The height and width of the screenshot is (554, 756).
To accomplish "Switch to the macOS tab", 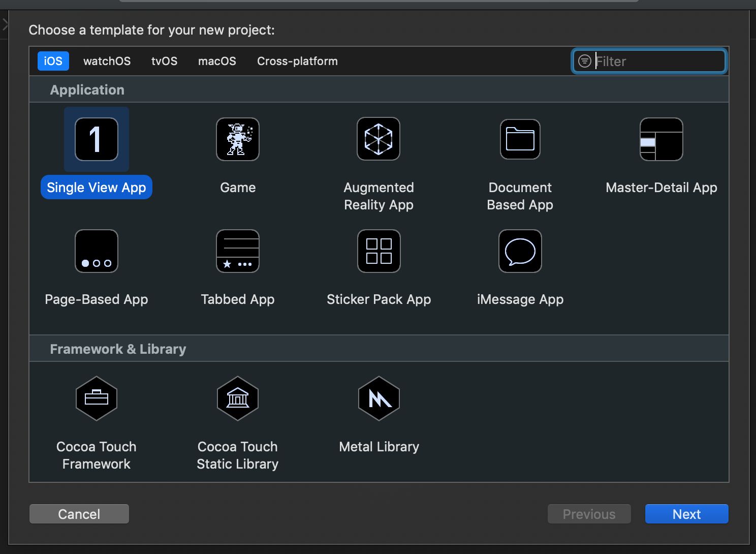I will coord(217,61).
